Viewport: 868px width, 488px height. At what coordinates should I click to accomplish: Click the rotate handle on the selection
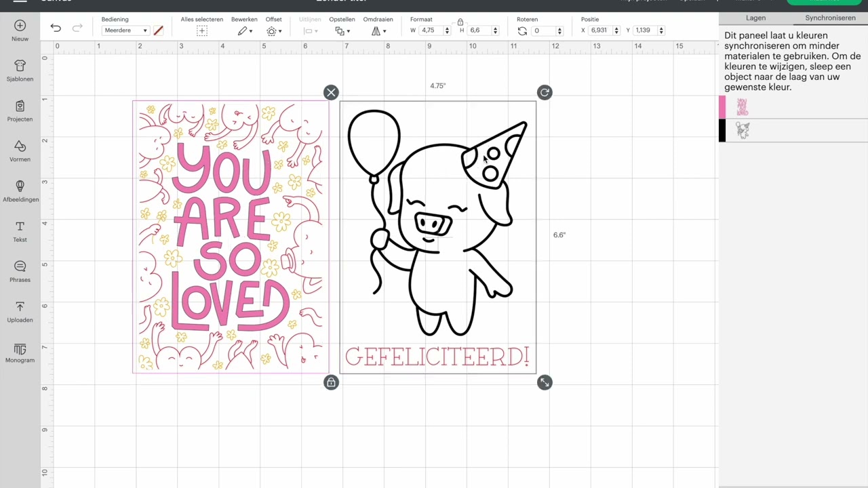pos(545,92)
